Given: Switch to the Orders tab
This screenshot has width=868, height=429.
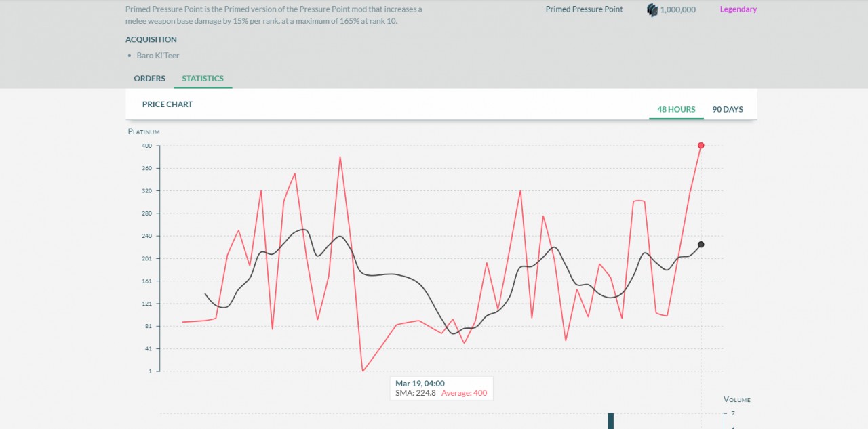Looking at the screenshot, I should tap(149, 78).
